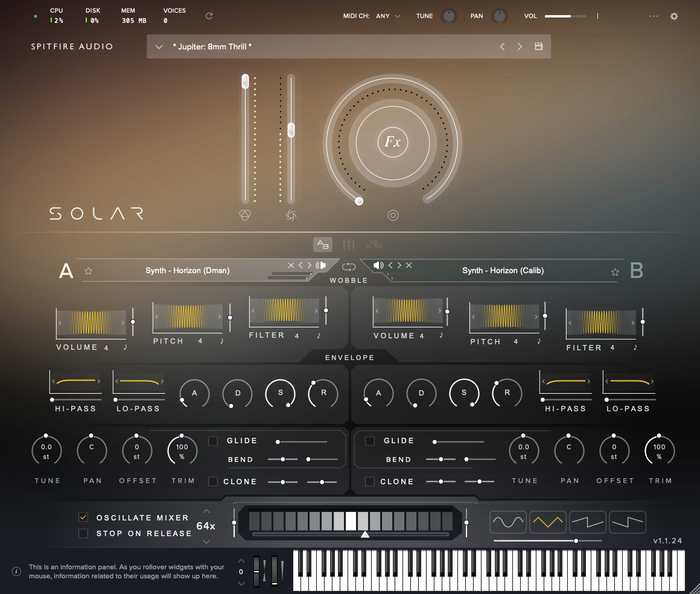The image size is (700, 594).
Task: Favorite the Synth - Horizon (Calib) patch
Action: [x=615, y=271]
